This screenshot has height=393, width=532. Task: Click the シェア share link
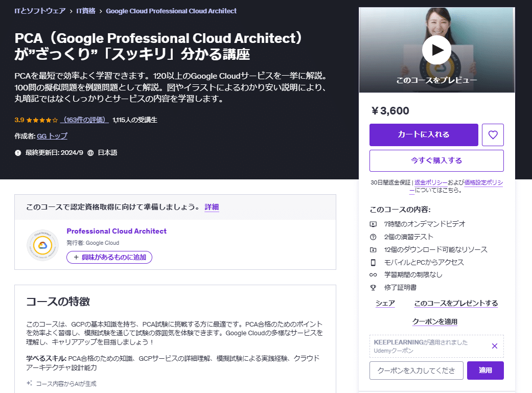[x=385, y=303]
